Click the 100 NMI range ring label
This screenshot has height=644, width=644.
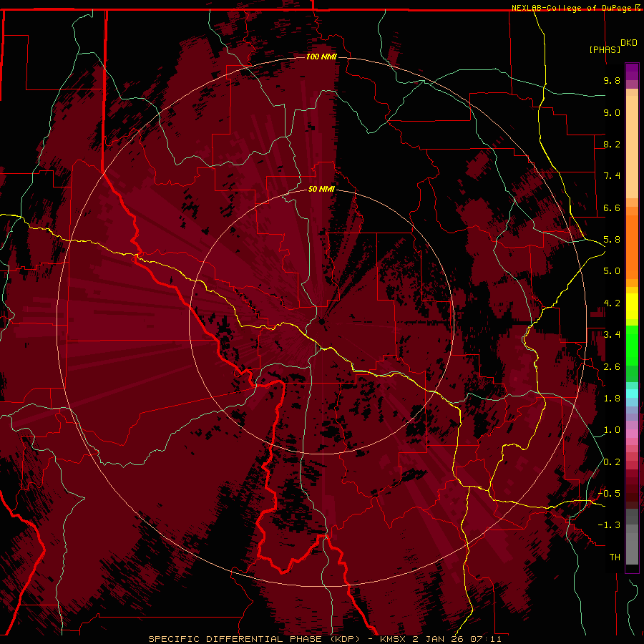click(321, 57)
